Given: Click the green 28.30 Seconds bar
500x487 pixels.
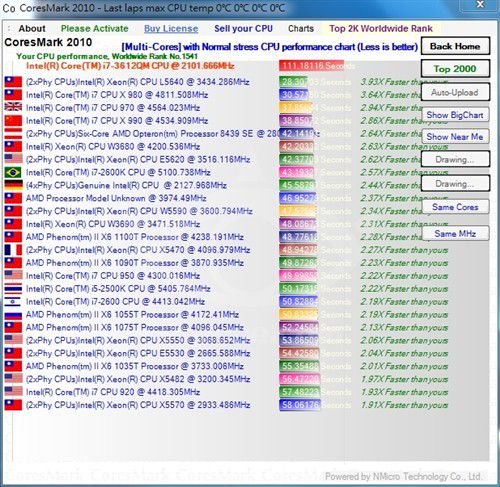Looking at the screenshot, I should [294, 82].
